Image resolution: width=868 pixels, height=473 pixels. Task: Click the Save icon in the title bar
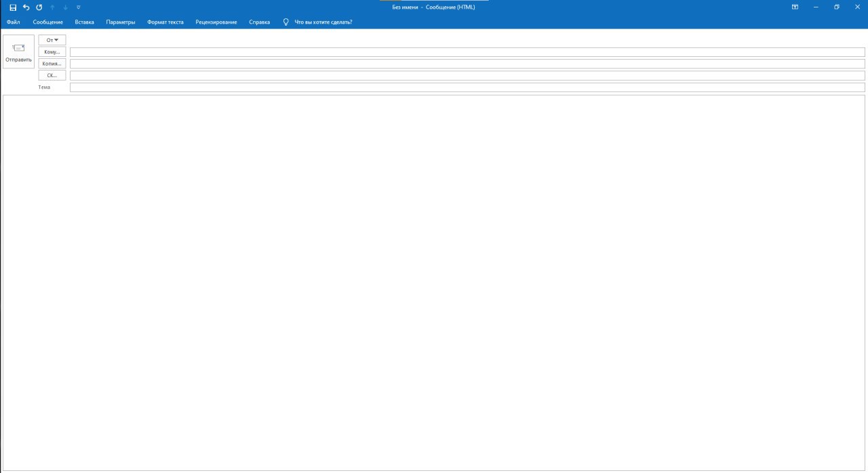(x=13, y=7)
